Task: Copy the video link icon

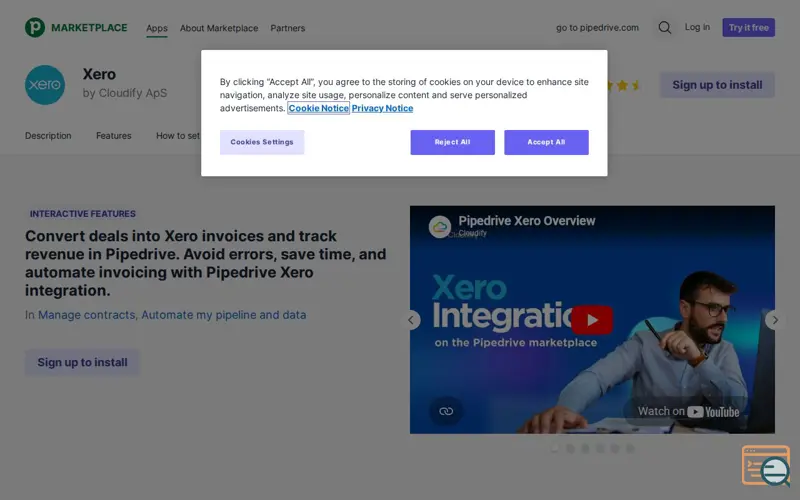Action: 446,411
